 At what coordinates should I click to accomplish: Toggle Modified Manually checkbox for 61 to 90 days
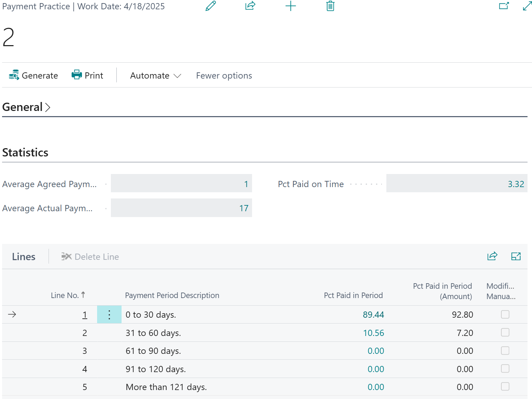coord(505,350)
